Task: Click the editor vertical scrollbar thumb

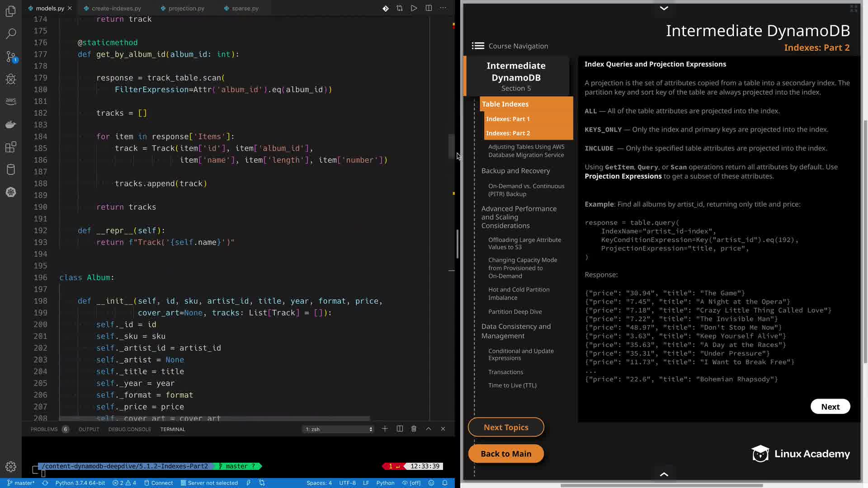Action: [x=451, y=146]
